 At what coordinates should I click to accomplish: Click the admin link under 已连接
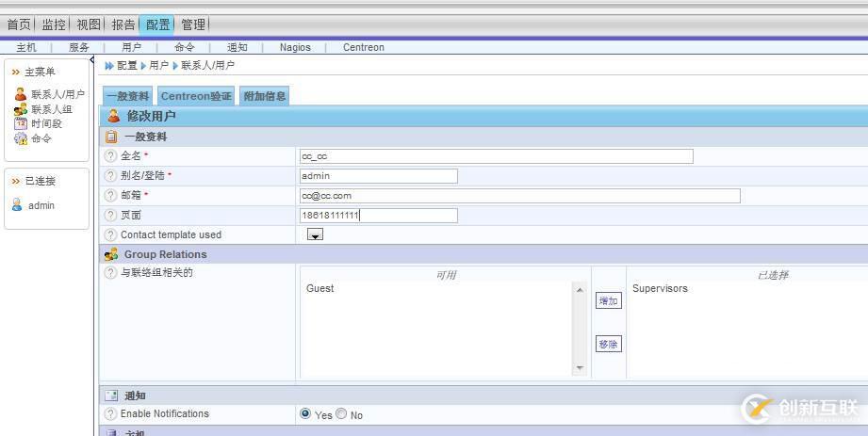41,205
